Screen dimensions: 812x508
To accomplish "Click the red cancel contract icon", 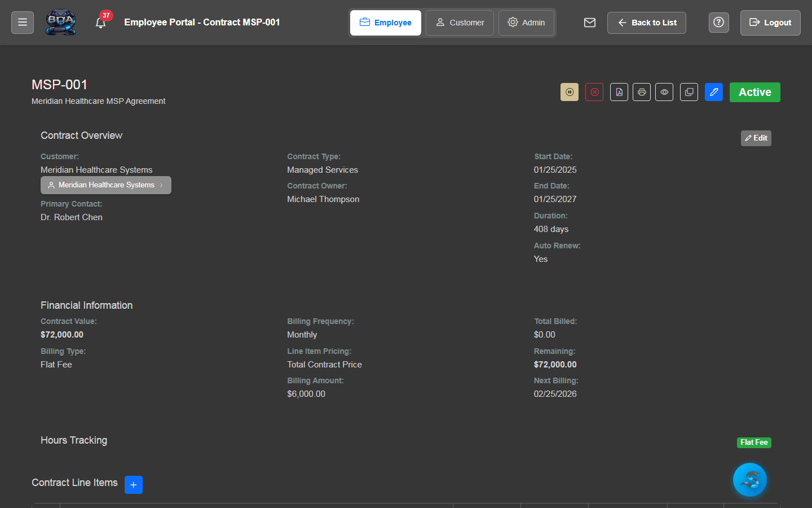I will [x=594, y=92].
